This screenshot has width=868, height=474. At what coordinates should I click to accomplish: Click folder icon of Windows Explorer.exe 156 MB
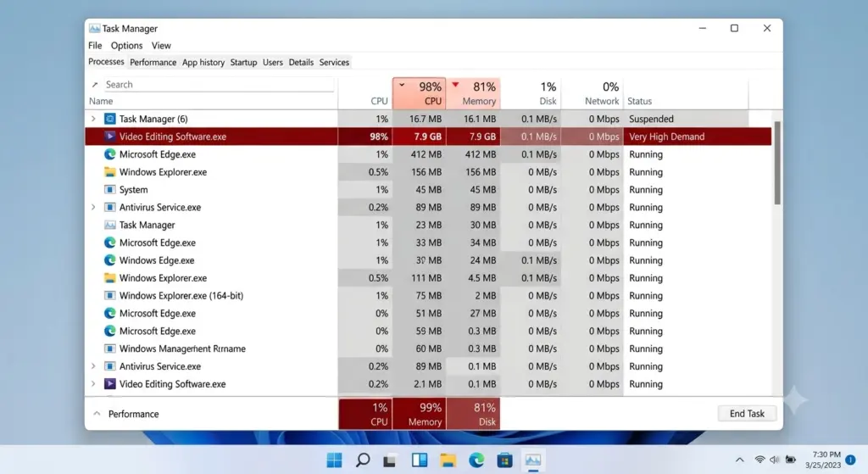(x=109, y=171)
